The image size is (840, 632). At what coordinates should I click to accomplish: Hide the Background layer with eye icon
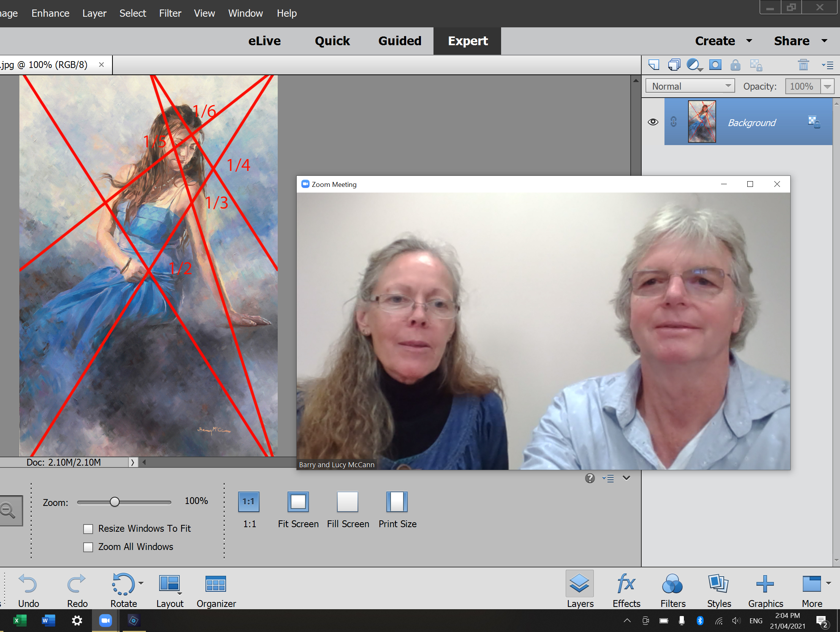point(653,122)
